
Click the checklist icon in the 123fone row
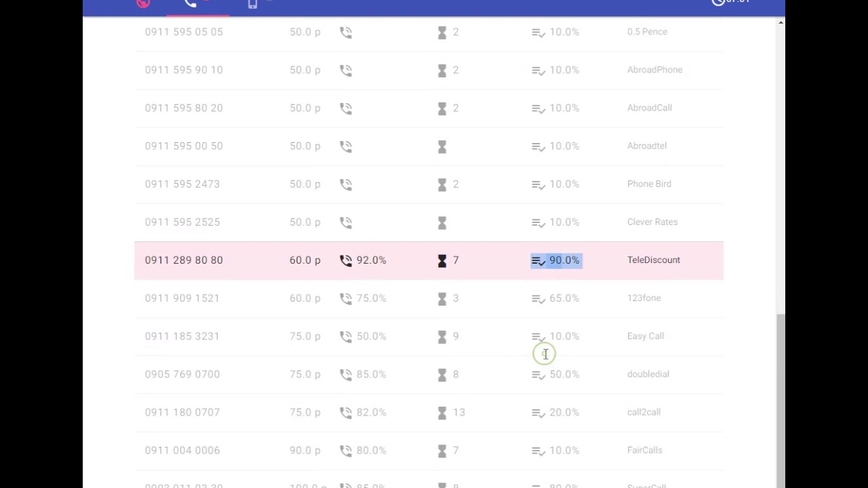538,298
